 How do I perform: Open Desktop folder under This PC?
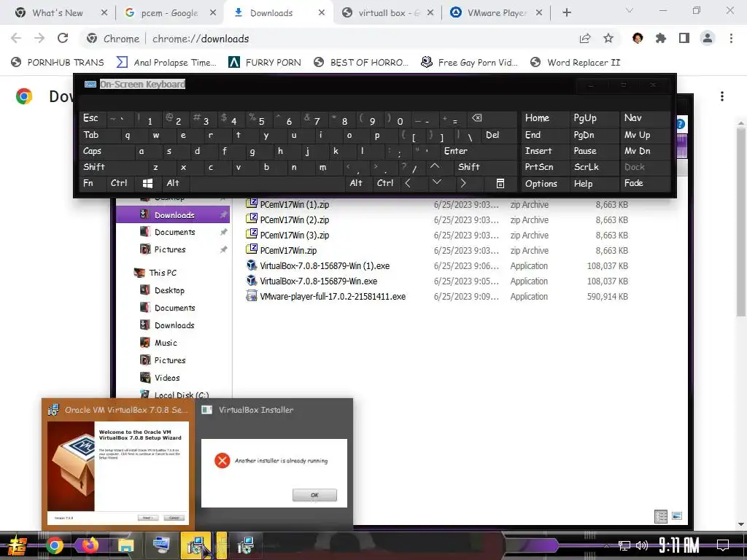click(169, 290)
